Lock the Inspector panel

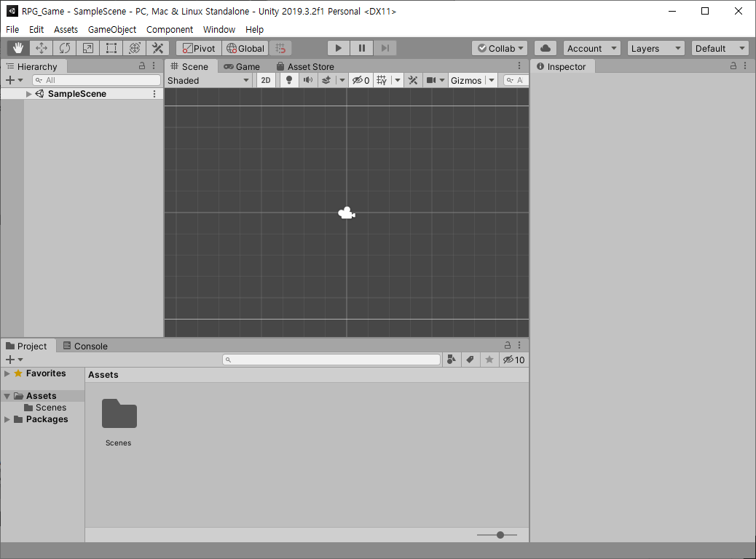click(733, 66)
